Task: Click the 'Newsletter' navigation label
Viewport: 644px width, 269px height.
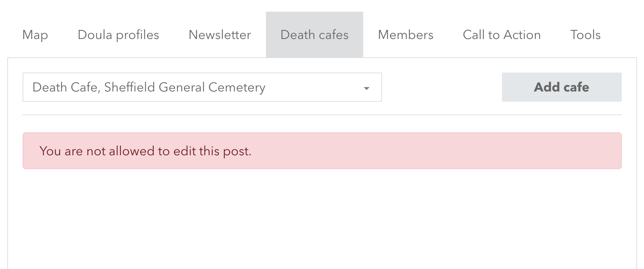Action: (x=220, y=35)
